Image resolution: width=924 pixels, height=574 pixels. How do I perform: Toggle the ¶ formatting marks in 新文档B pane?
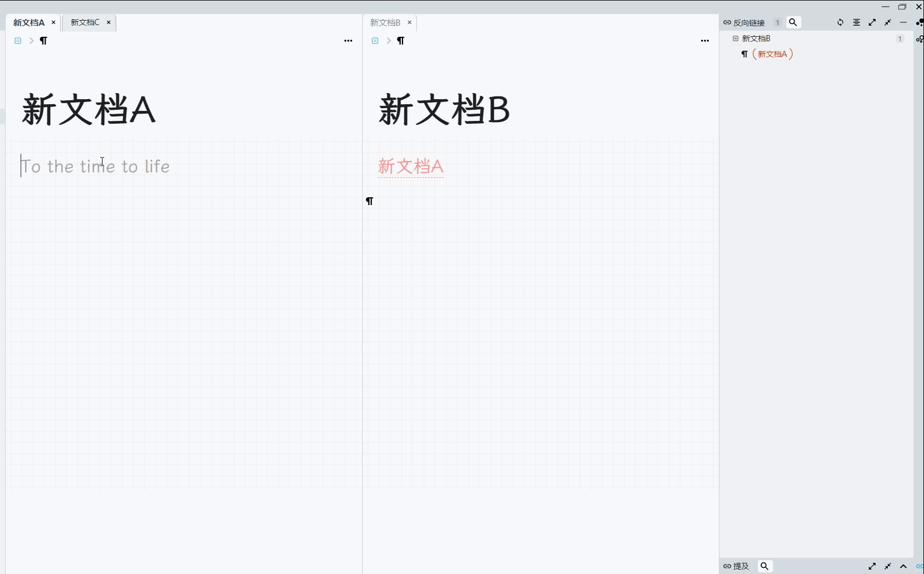[402, 41]
